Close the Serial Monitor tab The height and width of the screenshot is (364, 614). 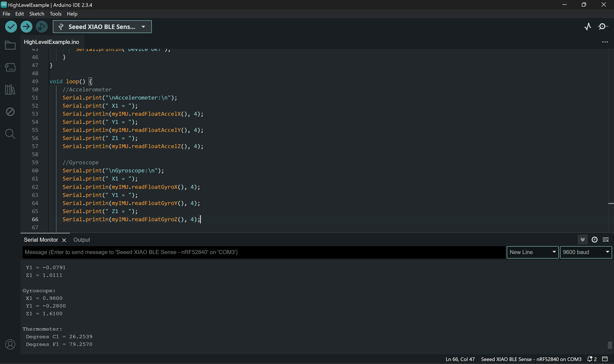tap(64, 240)
